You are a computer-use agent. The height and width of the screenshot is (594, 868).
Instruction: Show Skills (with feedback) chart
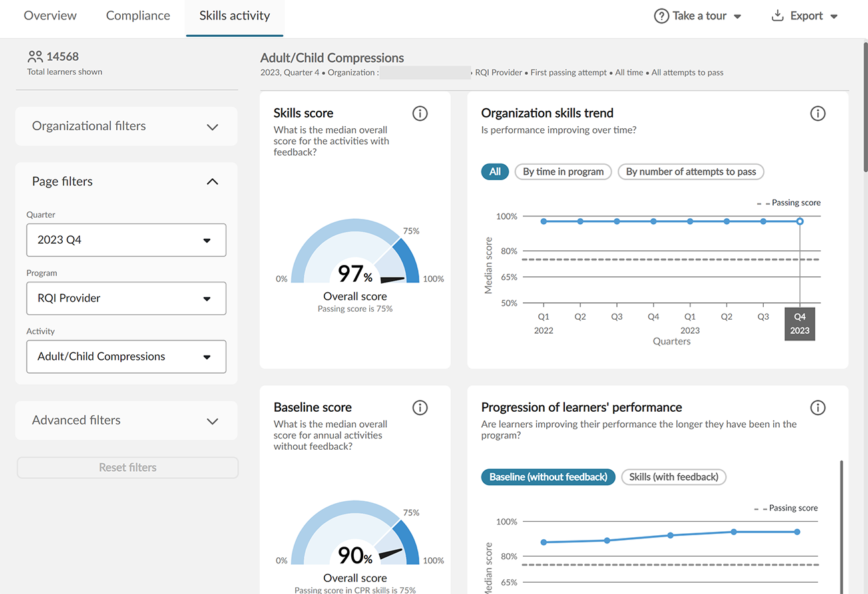click(x=674, y=477)
